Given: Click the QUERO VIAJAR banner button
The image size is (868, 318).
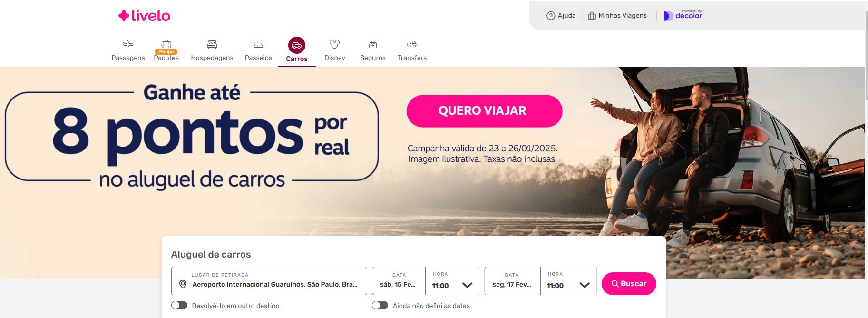Looking at the screenshot, I should click(x=484, y=111).
